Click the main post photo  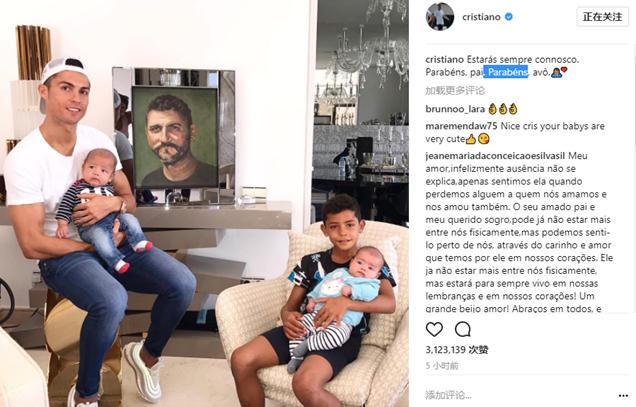point(204,203)
